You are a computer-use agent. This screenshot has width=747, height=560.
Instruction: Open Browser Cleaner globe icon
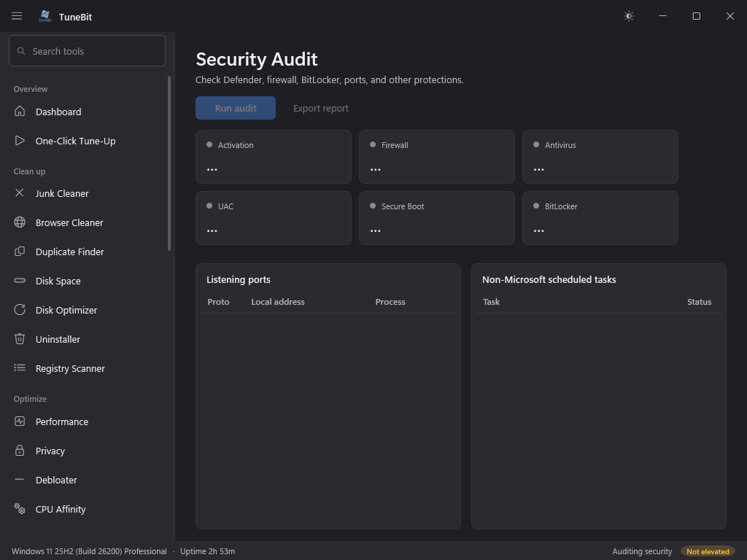pyautogui.click(x=20, y=222)
